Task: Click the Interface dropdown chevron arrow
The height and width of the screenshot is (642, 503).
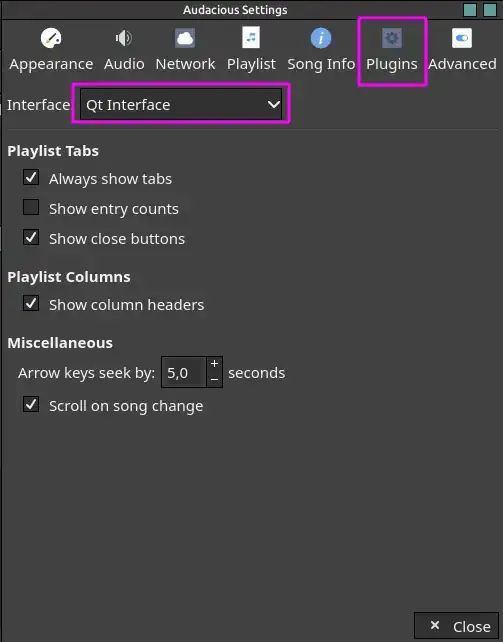Action: pyautogui.click(x=273, y=105)
